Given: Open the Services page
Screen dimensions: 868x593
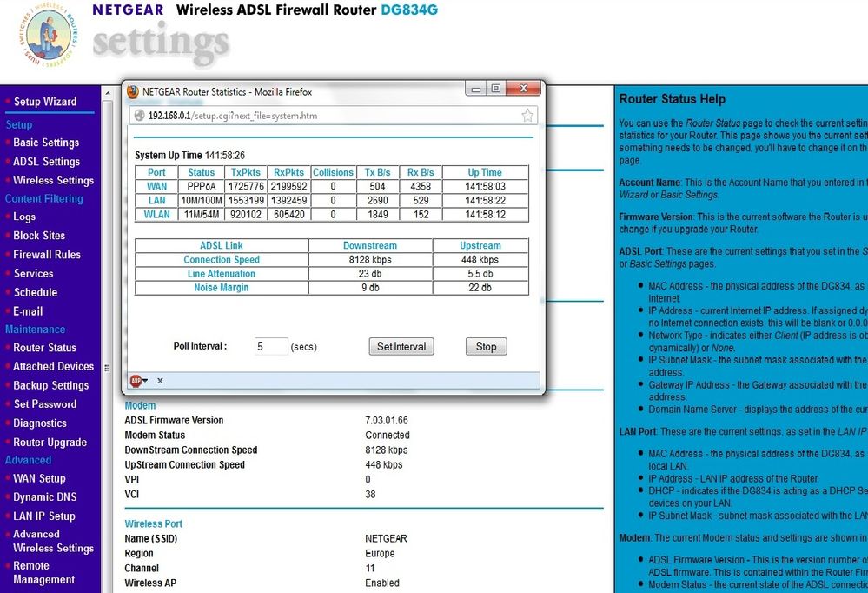Looking at the screenshot, I should (x=33, y=273).
